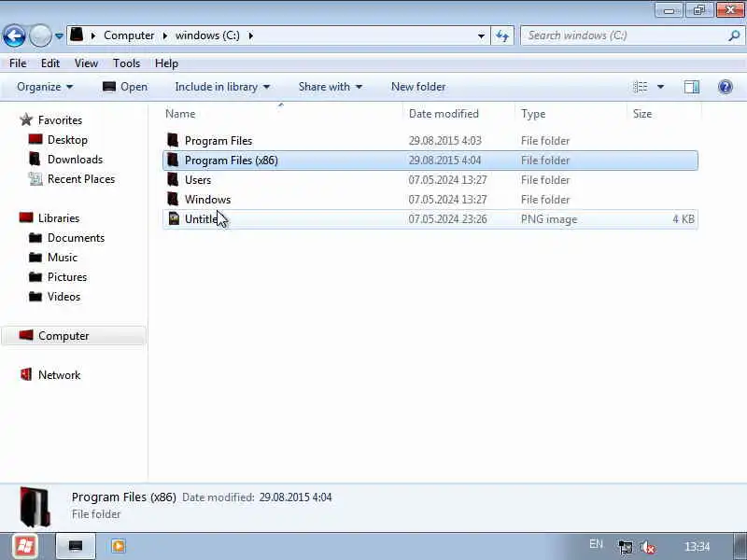This screenshot has width=747, height=560.
Task: Open Include in library dropdown
Action: 222,87
